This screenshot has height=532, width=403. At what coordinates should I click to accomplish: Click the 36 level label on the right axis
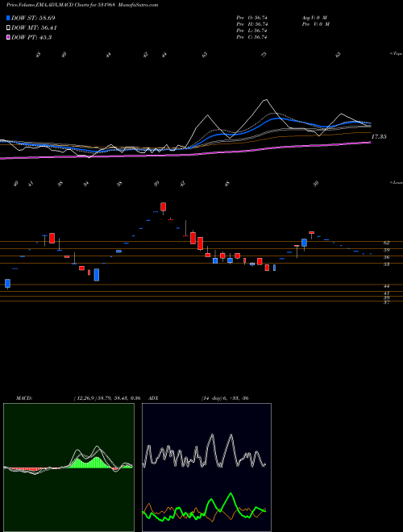[386, 257]
